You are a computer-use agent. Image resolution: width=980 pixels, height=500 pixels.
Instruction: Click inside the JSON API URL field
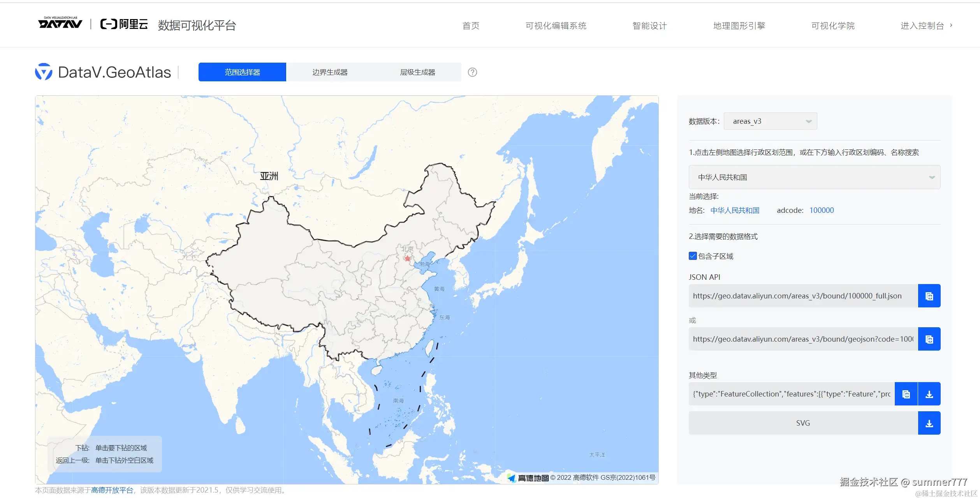click(802, 296)
